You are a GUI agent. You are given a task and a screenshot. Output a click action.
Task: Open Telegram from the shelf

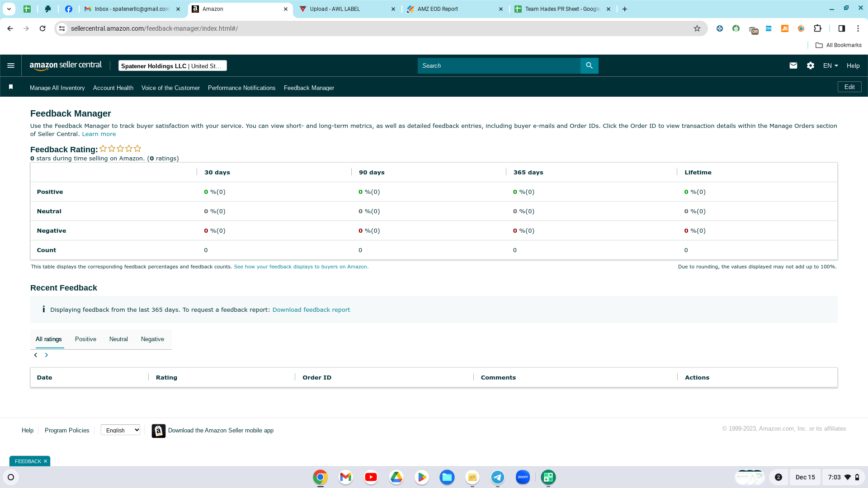pyautogui.click(x=497, y=477)
